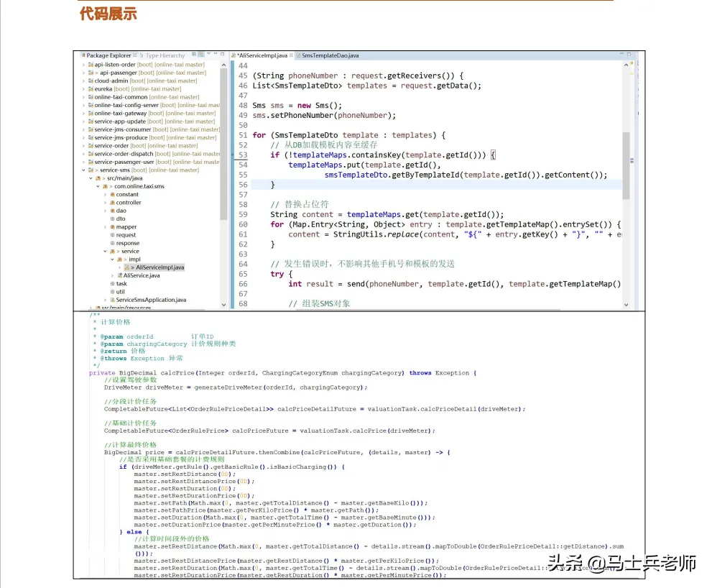Image resolution: width=712 pixels, height=588 pixels.
Task: Click 'calcPrice' in the method signature
Action: coord(177,373)
